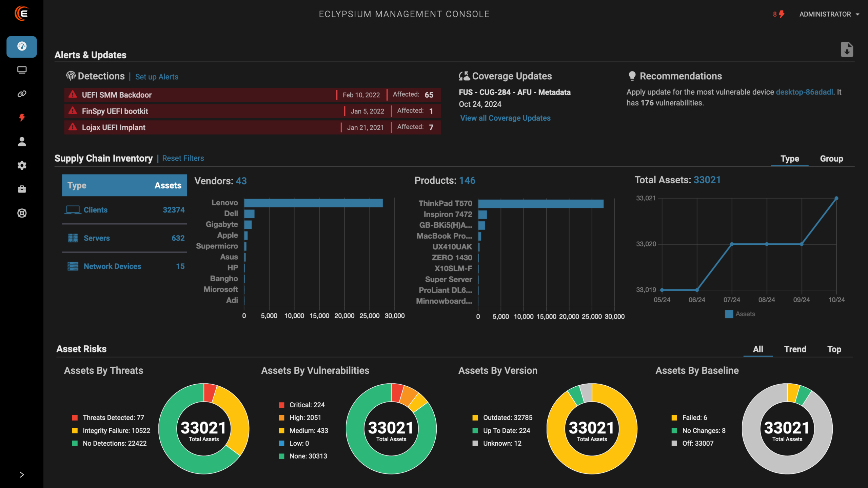Click the chain link icon in sidebar

(x=22, y=94)
